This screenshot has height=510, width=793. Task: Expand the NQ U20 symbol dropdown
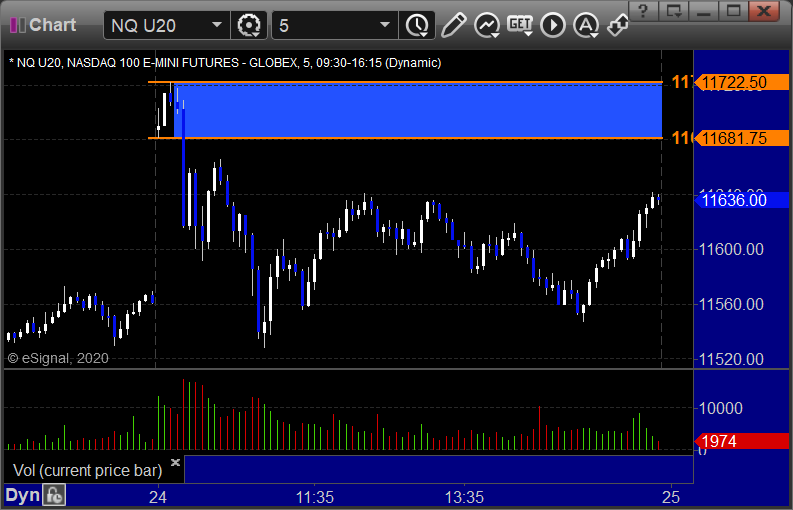point(217,25)
